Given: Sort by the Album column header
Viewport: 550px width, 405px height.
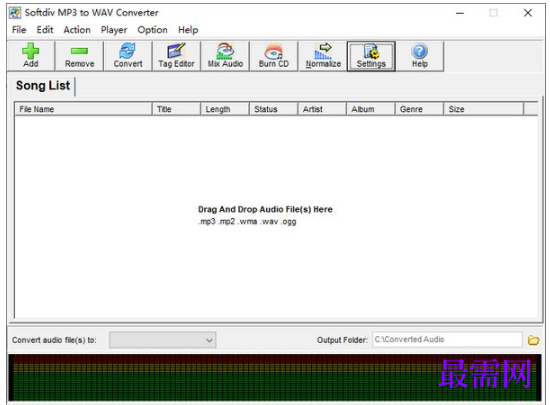Looking at the screenshot, I should tap(371, 109).
